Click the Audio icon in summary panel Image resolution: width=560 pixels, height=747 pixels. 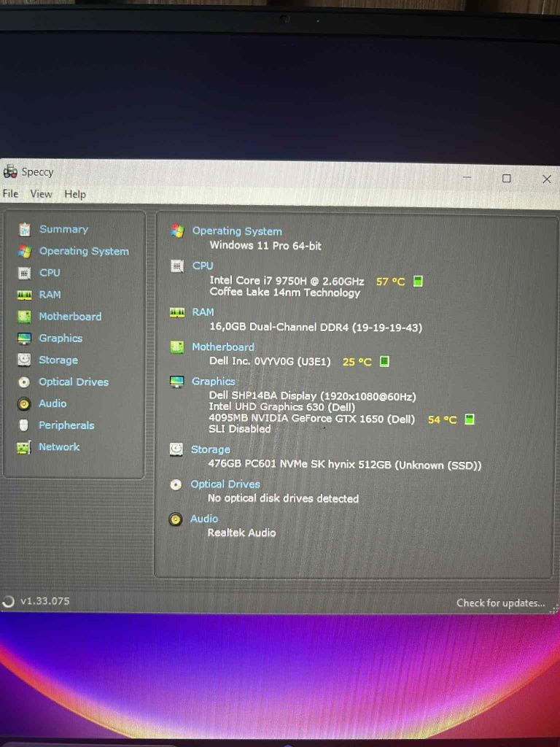[176, 519]
